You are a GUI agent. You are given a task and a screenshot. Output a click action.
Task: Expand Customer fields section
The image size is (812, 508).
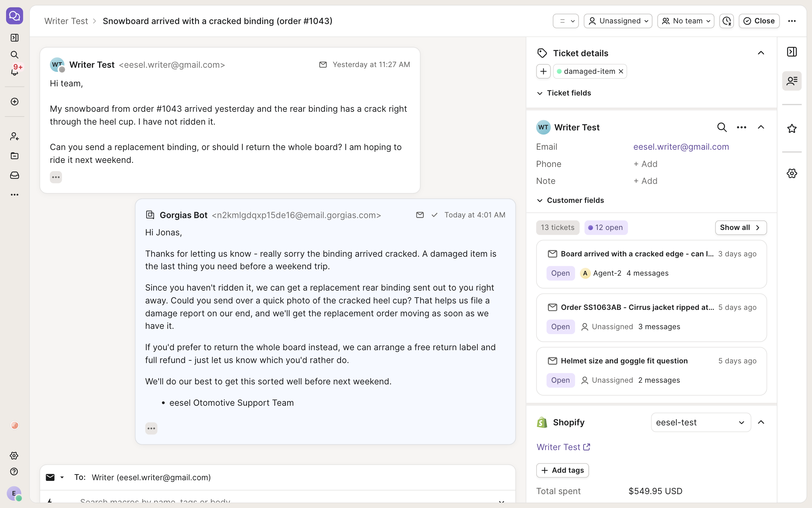(x=570, y=200)
